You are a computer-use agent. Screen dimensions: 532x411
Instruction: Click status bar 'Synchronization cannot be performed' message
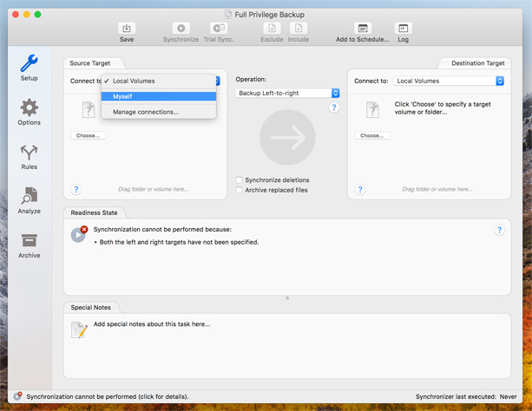point(108,396)
